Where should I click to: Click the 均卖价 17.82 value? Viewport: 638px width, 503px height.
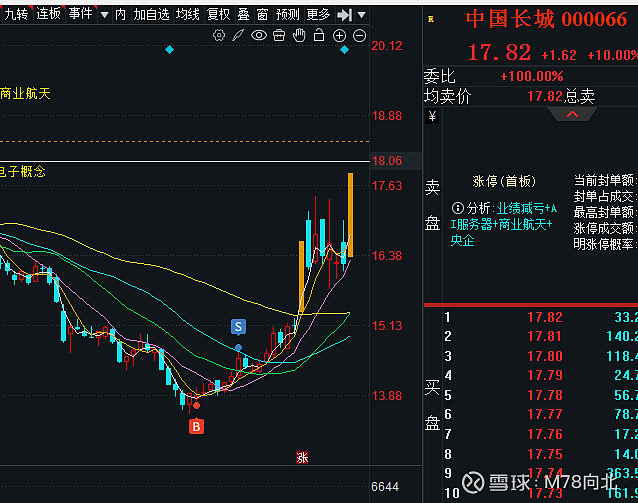[x=545, y=96]
